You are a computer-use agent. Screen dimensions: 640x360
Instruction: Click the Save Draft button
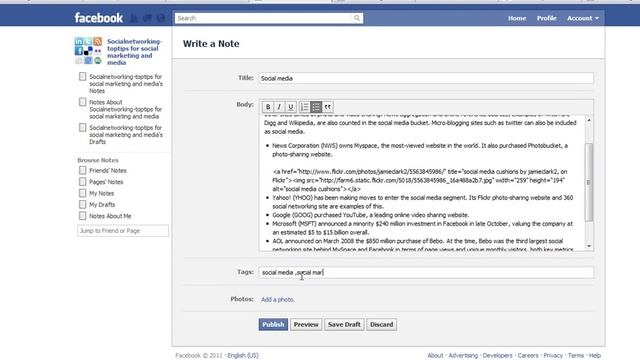pos(344,324)
